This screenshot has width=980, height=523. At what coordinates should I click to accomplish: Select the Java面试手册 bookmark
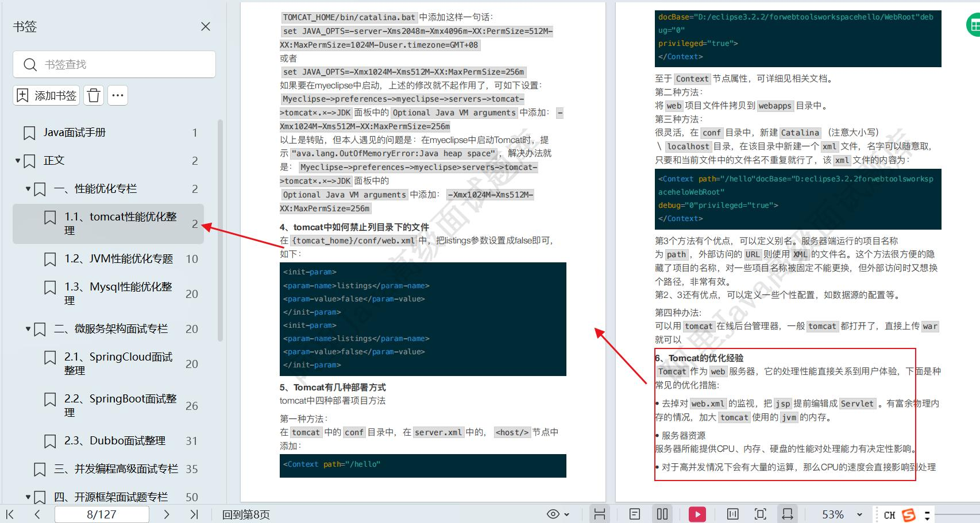pyautogui.click(x=75, y=133)
